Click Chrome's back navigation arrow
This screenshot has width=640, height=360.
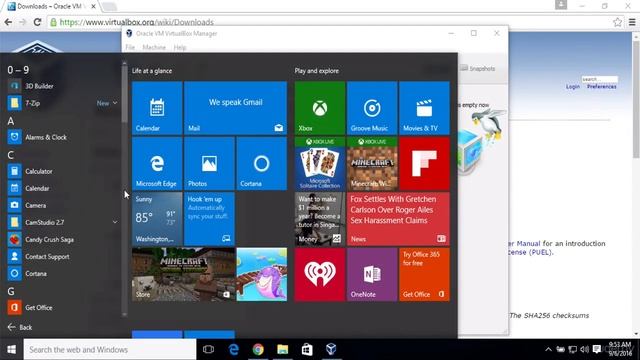(8, 22)
